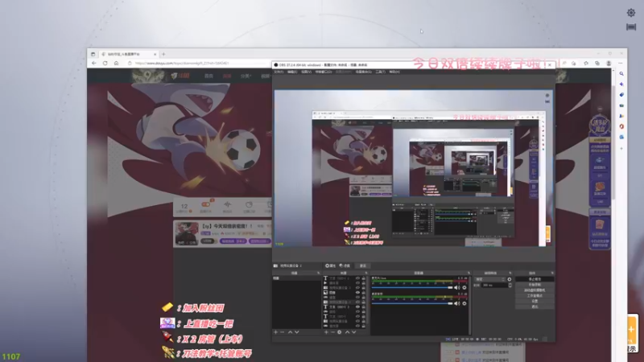This screenshot has height=362, width=644.
Task: Open a new tab in Edge
Action: coord(163,54)
